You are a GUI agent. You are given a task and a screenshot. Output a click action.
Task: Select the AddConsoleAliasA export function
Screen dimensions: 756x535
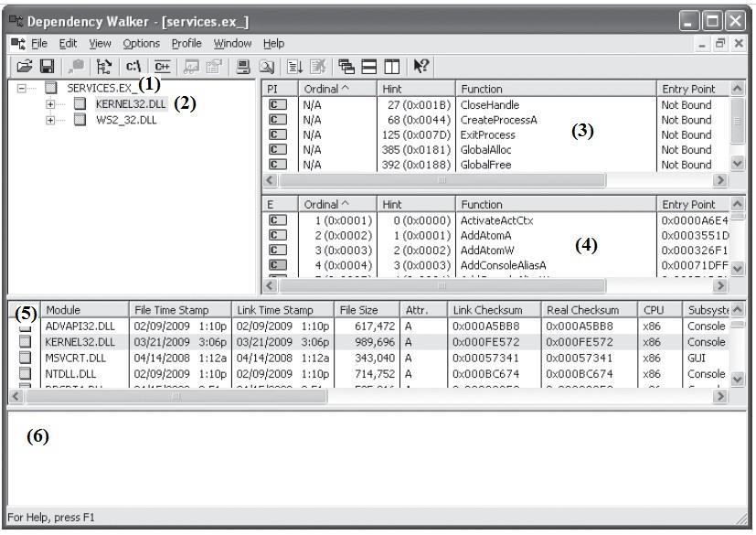pos(503,265)
